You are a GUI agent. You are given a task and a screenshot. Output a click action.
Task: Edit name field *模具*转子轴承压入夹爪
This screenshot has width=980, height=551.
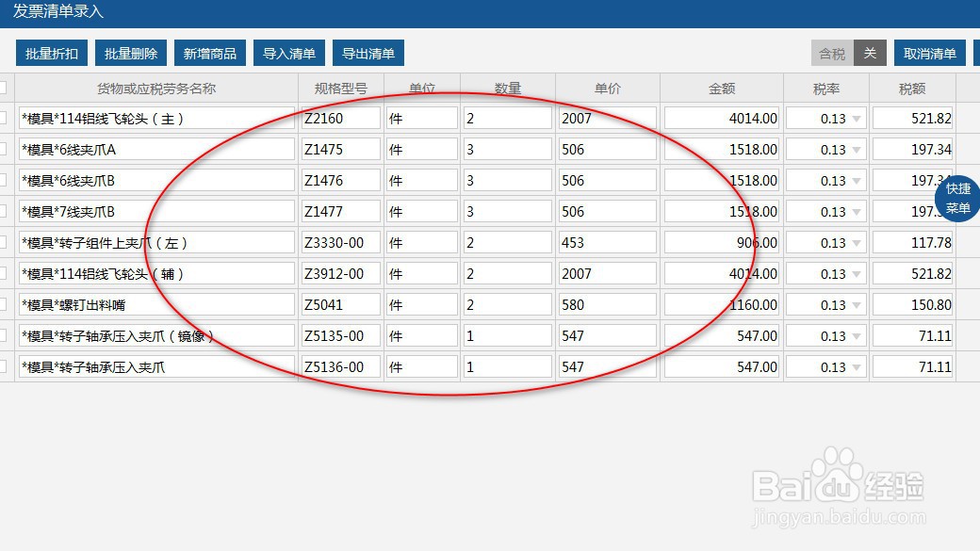click(156, 366)
